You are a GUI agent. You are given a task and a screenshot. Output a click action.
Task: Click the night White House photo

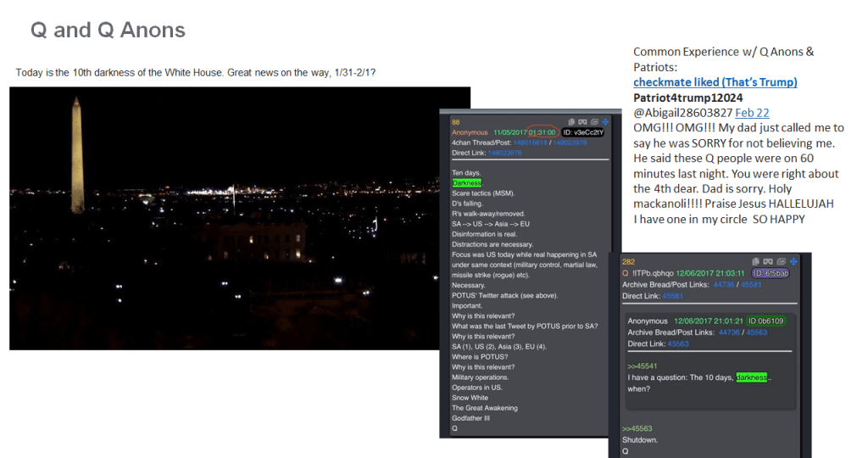pos(239,218)
